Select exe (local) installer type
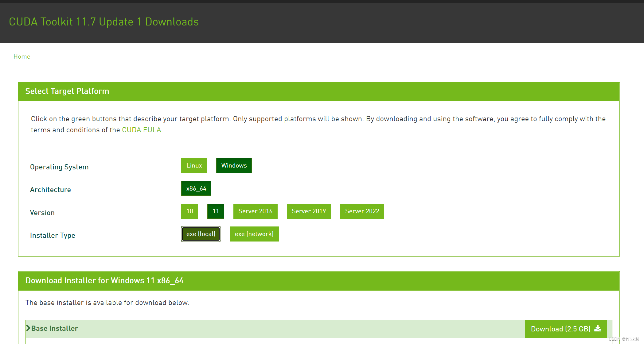Screen dimensions: 644x344 pos(201,234)
